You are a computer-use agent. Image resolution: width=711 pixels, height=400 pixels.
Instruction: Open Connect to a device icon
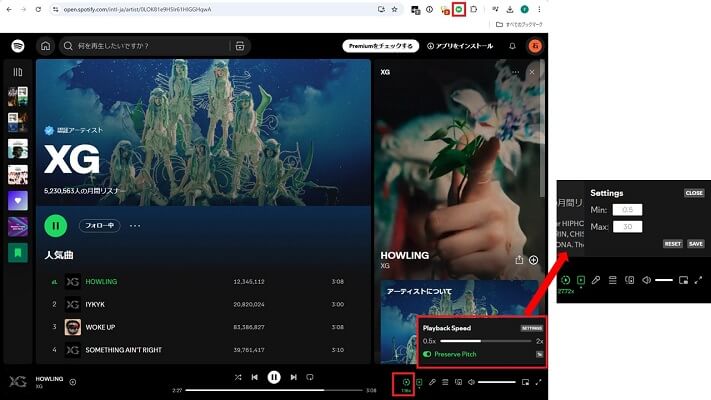pos(458,382)
